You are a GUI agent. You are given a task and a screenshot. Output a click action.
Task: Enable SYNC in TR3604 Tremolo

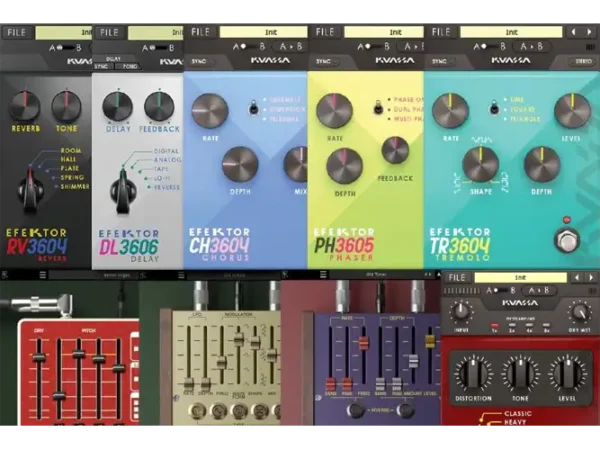[x=441, y=61]
